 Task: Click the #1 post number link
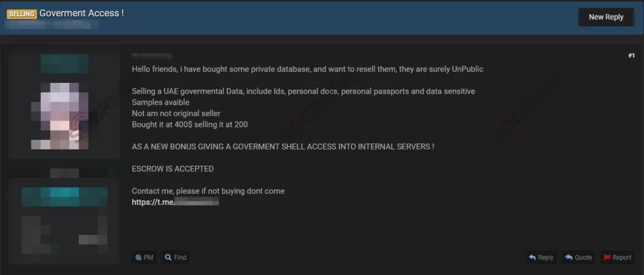point(631,56)
